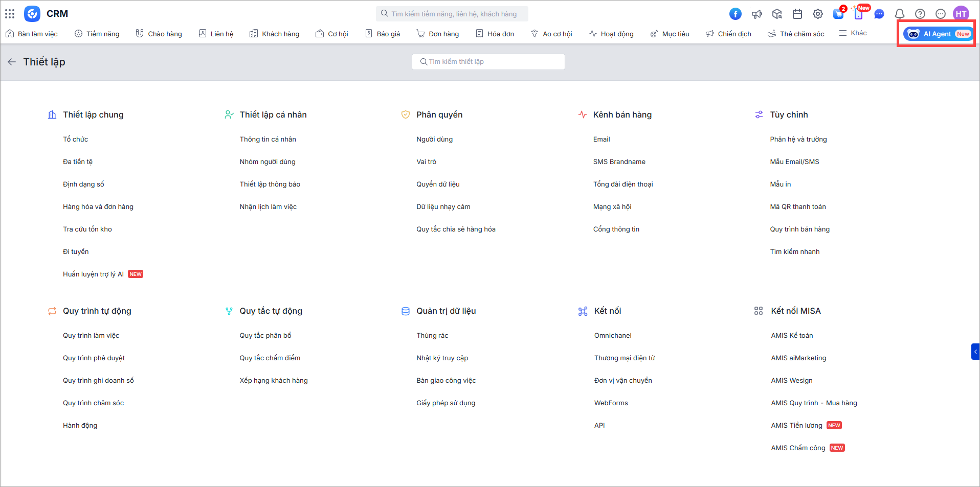Click the Tìm kiếm thiết lập search field

pos(488,62)
